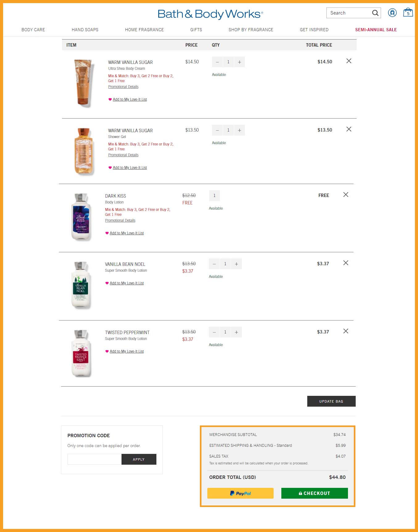Focus the promotion code input field

(94, 459)
